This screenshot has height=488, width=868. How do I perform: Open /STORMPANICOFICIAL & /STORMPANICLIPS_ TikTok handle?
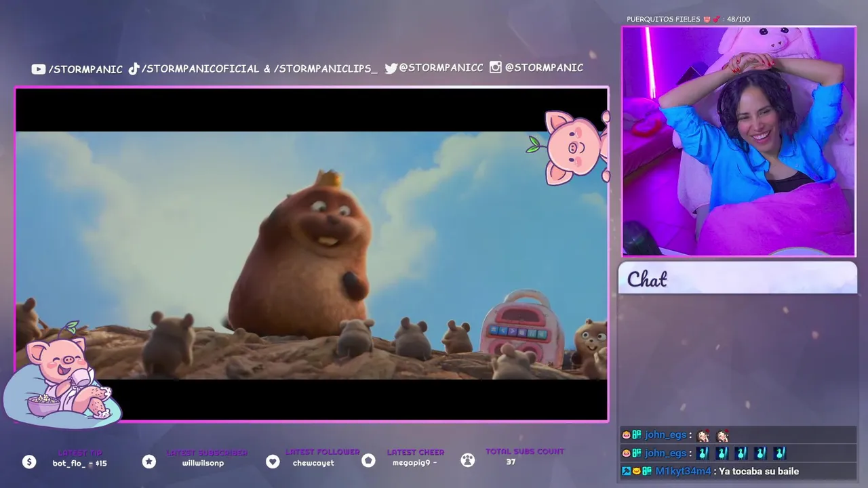[x=259, y=68]
